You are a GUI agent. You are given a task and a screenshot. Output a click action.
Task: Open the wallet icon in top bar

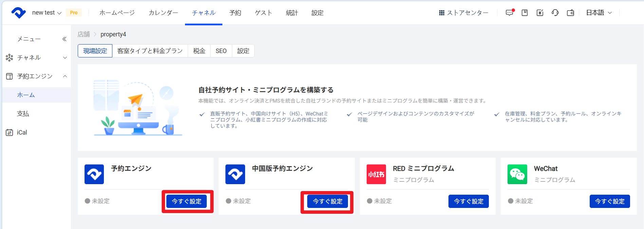570,13
